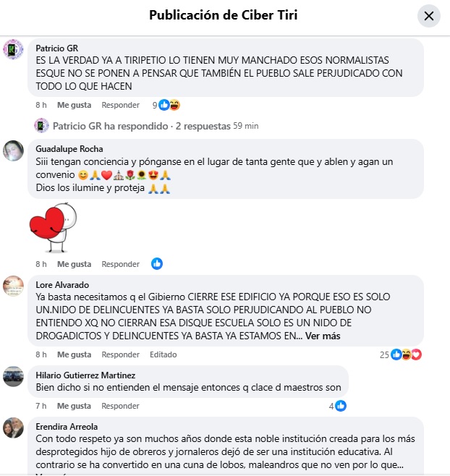450x476 pixels.
Task: View the like reaction on Guadalupe Rocha's comment
Action: (157, 264)
